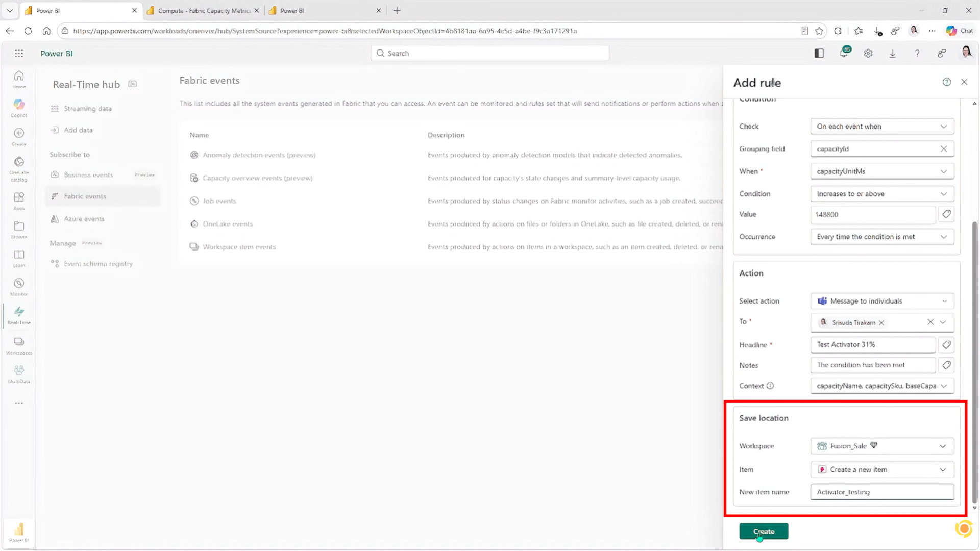Open Anomaly detection events (preview) row
Viewport: 980px width, 551px height.
pos(259,155)
